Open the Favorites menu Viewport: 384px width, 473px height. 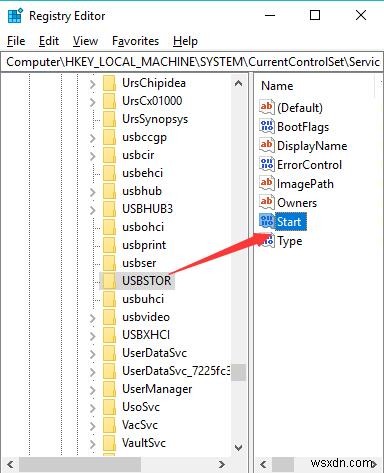pyautogui.click(x=135, y=41)
